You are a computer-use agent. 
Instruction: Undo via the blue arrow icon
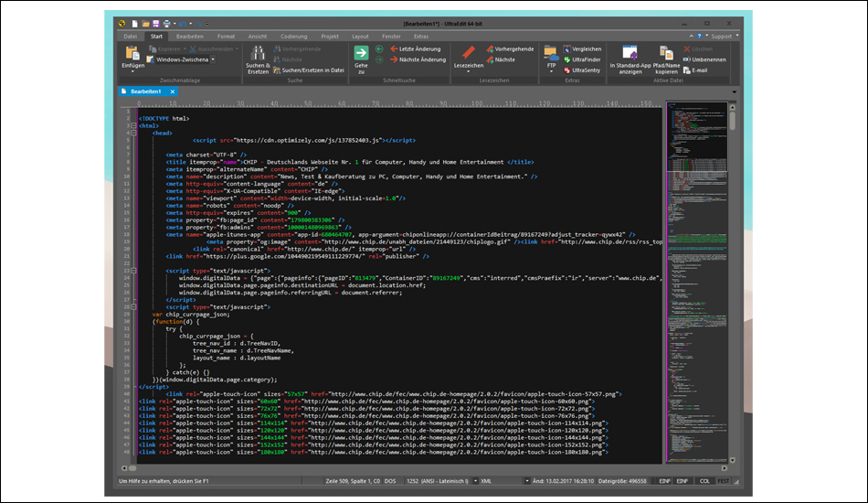[x=183, y=24]
